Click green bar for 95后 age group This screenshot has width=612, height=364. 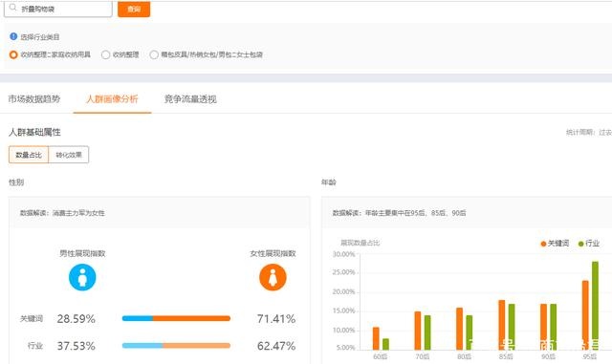pyautogui.click(x=595, y=306)
